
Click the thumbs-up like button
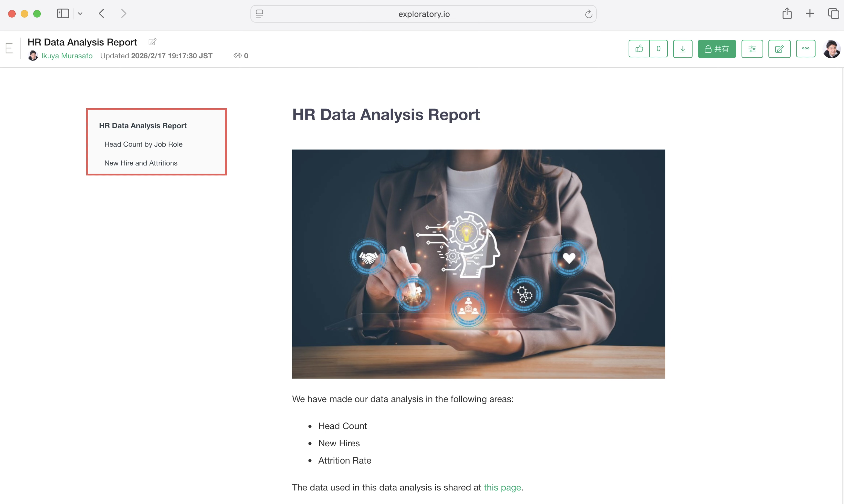[639, 49]
